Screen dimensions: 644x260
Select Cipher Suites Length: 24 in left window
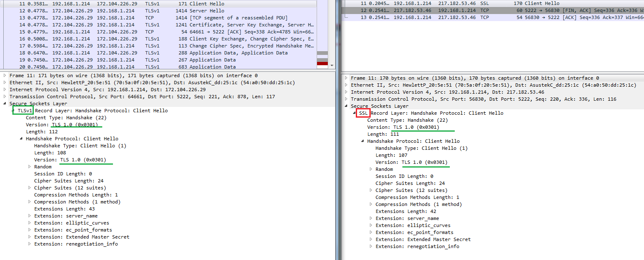69,181
